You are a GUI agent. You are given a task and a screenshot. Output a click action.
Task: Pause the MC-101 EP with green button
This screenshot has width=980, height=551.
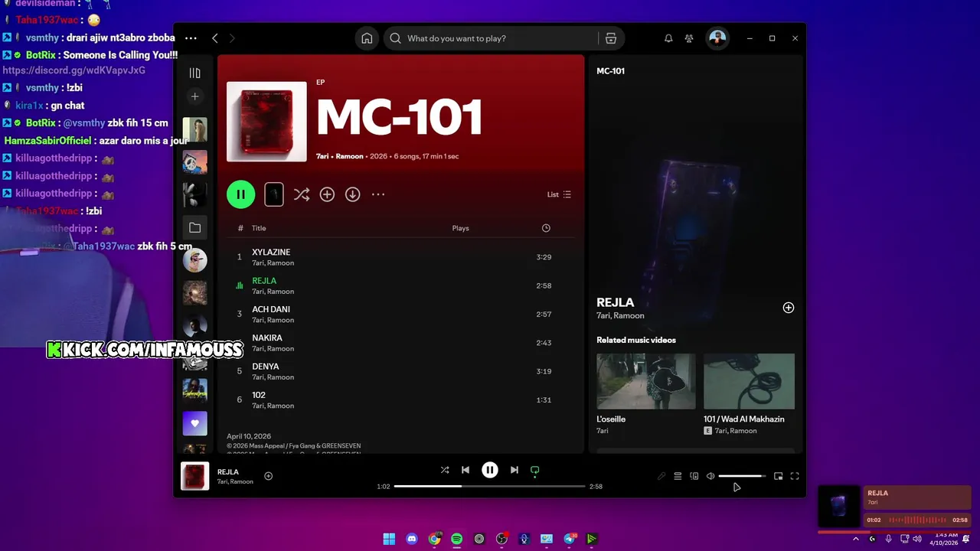[x=240, y=194]
